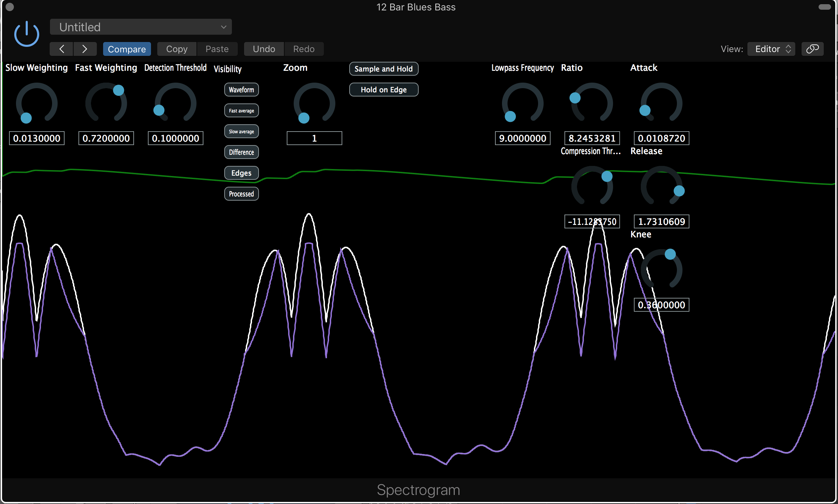Image resolution: width=838 pixels, height=504 pixels.
Task: Click the Copy button
Action: tap(177, 49)
